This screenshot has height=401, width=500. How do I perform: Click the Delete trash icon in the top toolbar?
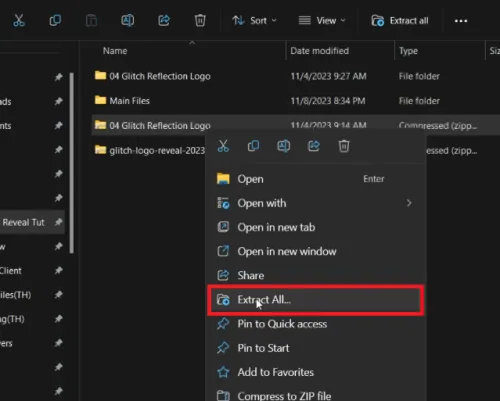click(x=200, y=21)
